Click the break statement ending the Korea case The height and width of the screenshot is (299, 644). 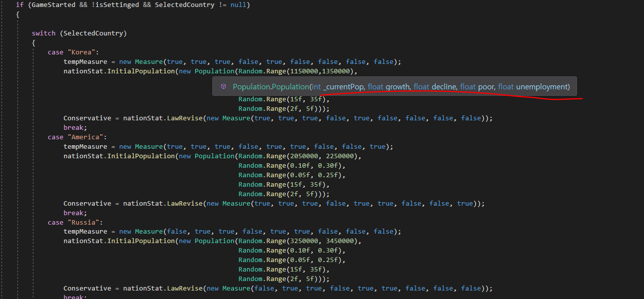75,128
